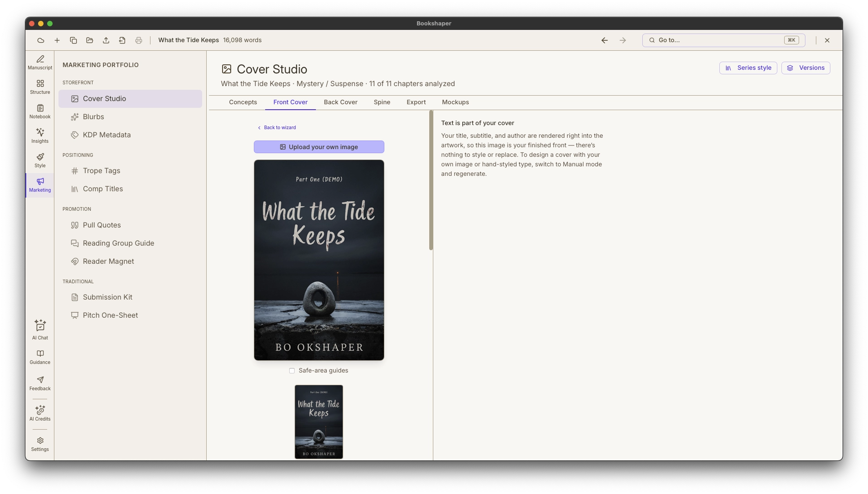Open Reading Group Guide item
The image size is (868, 494).
pos(130,243)
